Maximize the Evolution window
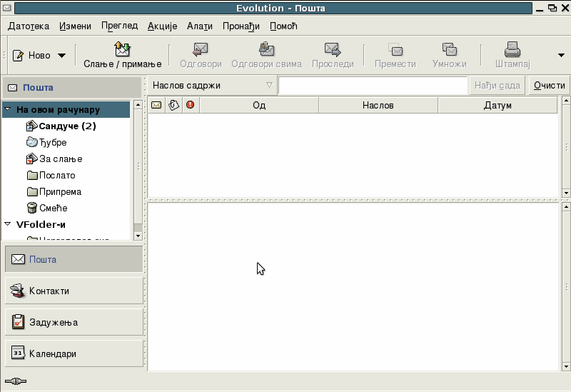This screenshot has height=392, width=571. coord(552,8)
